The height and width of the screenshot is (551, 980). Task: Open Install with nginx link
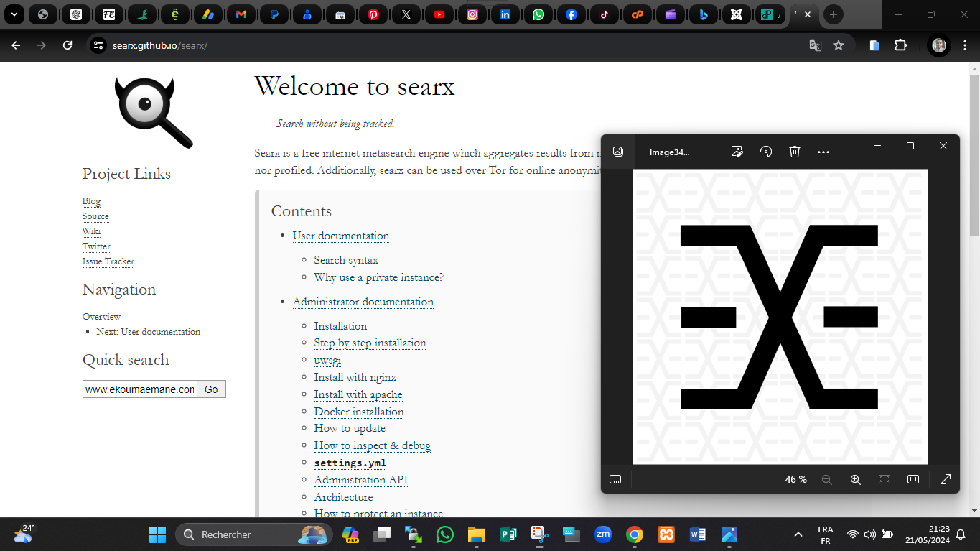(x=355, y=377)
